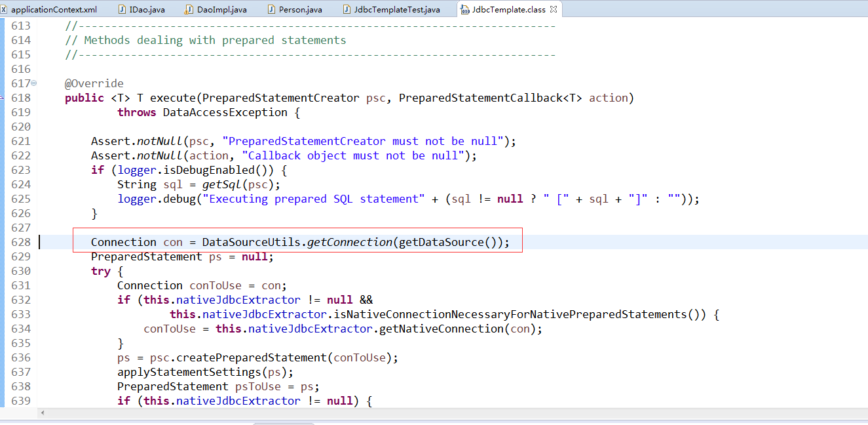Click the comment "Methods dealing with prepared statements"
The image size is (868, 425).
pos(215,40)
